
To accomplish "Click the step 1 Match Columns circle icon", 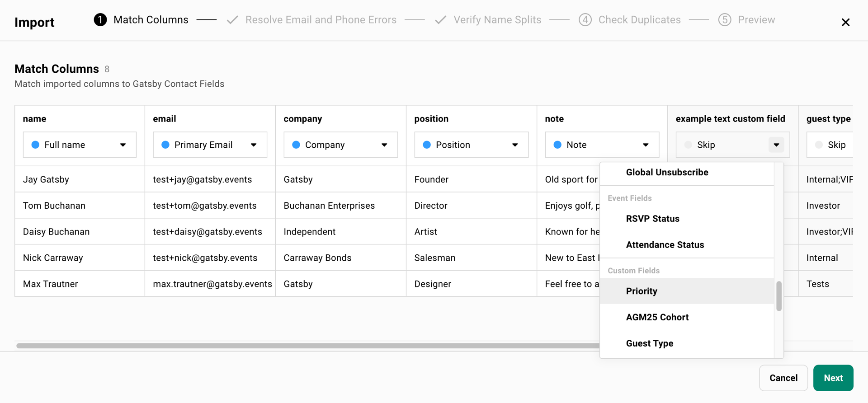I will (100, 20).
